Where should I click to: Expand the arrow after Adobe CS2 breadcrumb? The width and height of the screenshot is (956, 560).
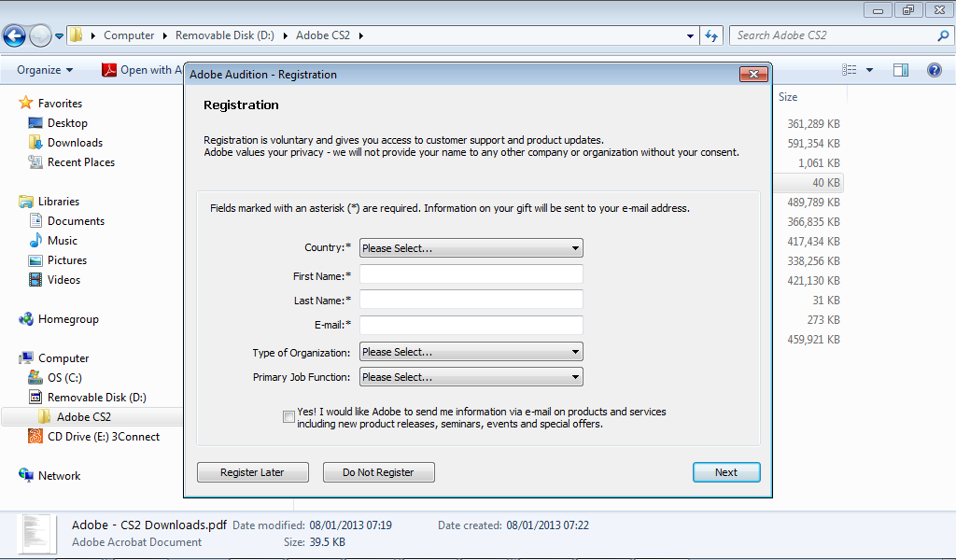[x=361, y=36]
